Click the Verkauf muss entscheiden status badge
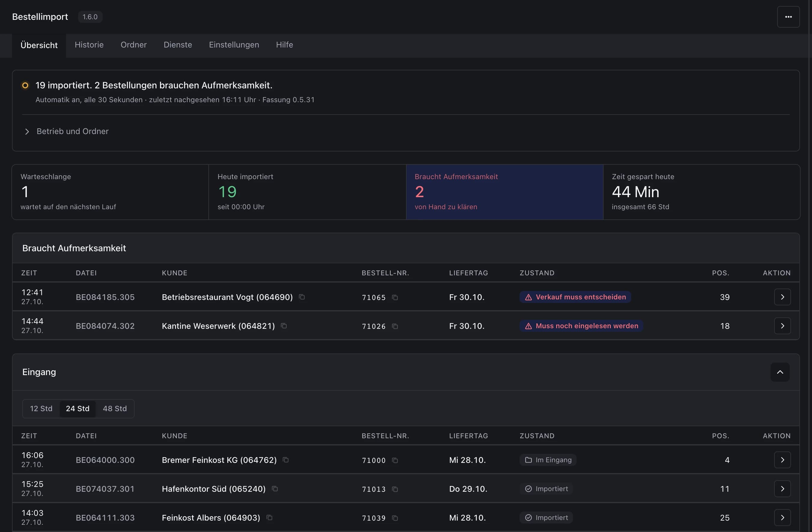The image size is (812, 532). pos(575,297)
